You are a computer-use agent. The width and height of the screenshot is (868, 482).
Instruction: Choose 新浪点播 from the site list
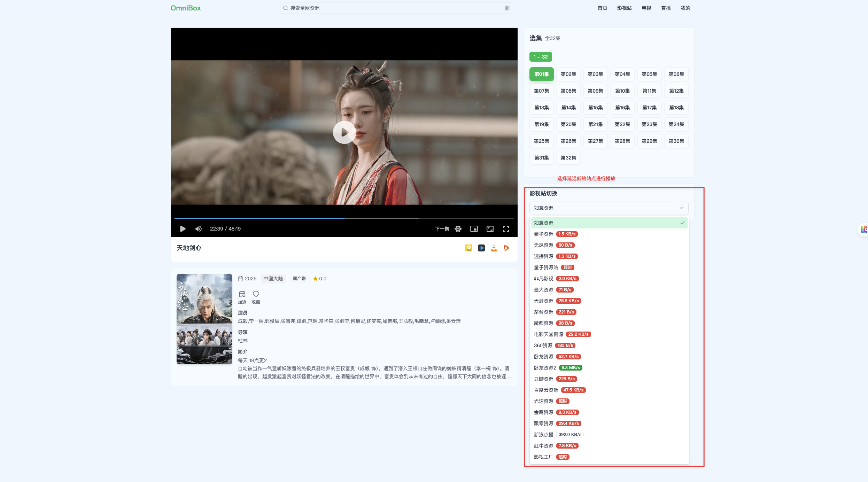click(609, 435)
